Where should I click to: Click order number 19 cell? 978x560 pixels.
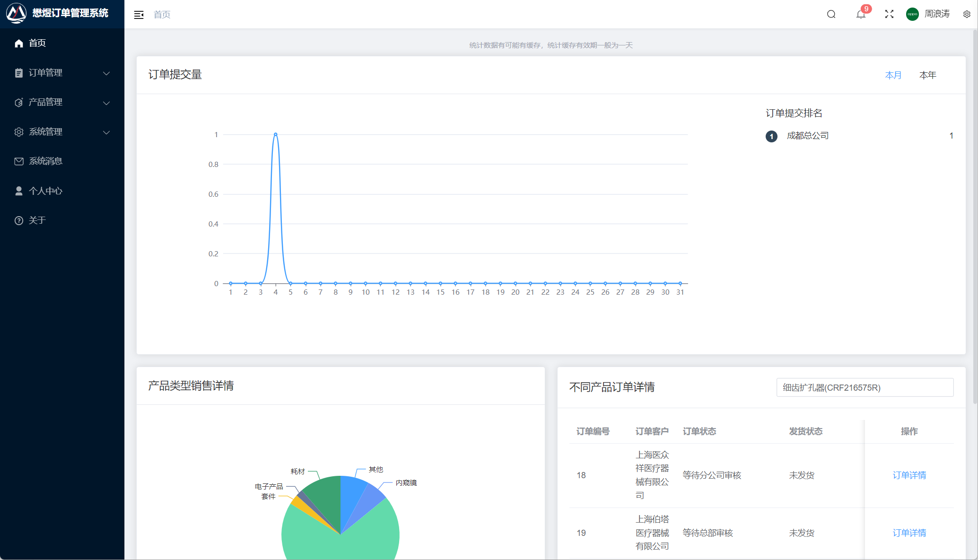(581, 533)
